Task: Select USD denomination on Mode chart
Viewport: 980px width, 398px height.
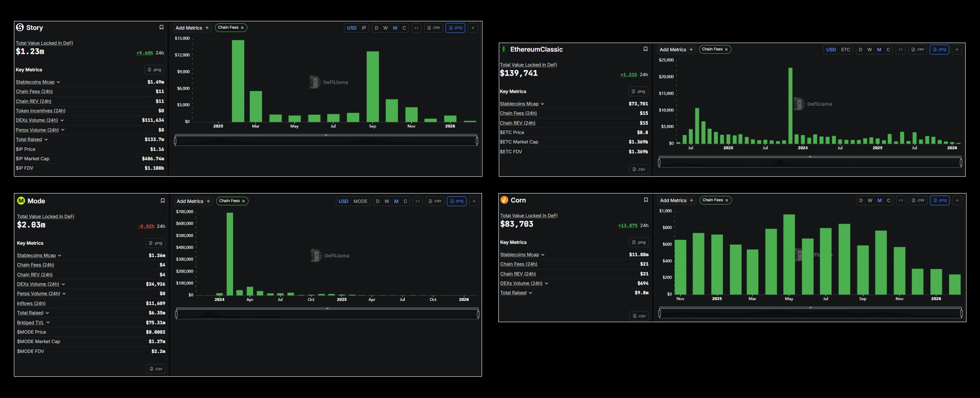Action: [x=343, y=201]
